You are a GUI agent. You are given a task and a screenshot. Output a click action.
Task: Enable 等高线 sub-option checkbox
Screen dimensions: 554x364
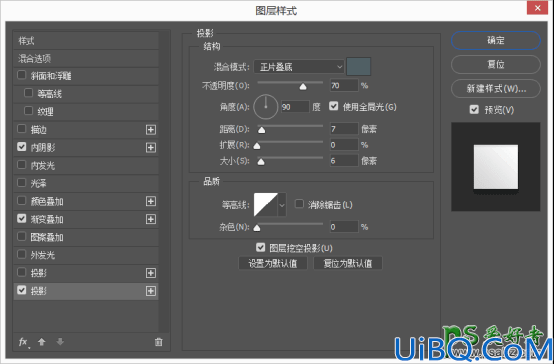pyautogui.click(x=29, y=93)
